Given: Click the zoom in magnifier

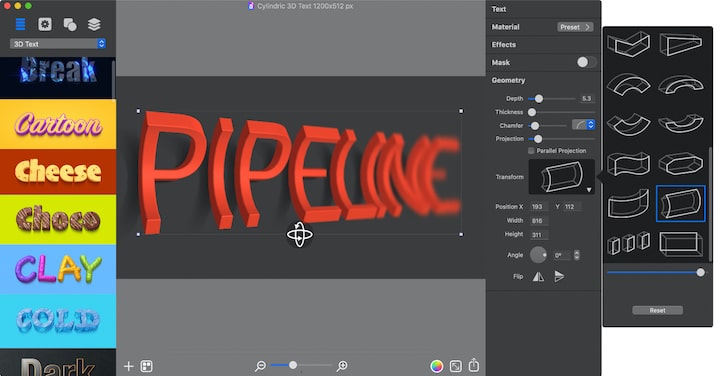Looking at the screenshot, I should 342,366.
